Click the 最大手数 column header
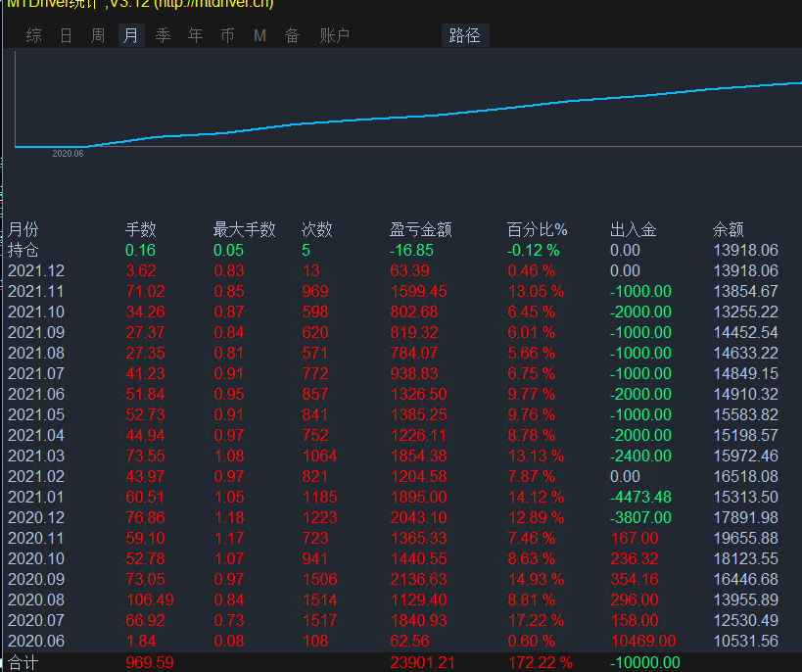The image size is (802, 672). [245, 229]
